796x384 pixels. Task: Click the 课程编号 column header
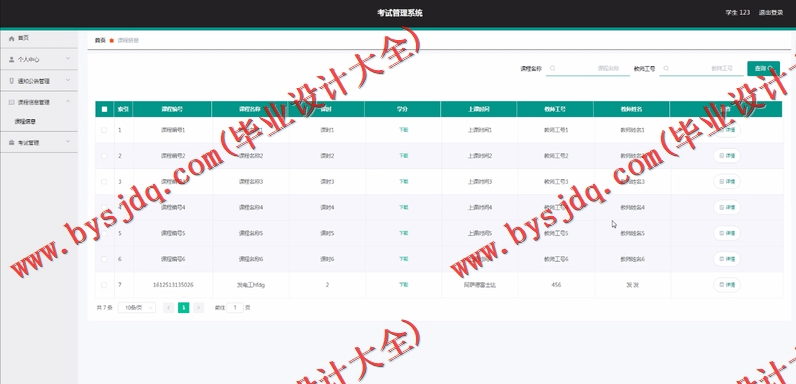(x=172, y=109)
